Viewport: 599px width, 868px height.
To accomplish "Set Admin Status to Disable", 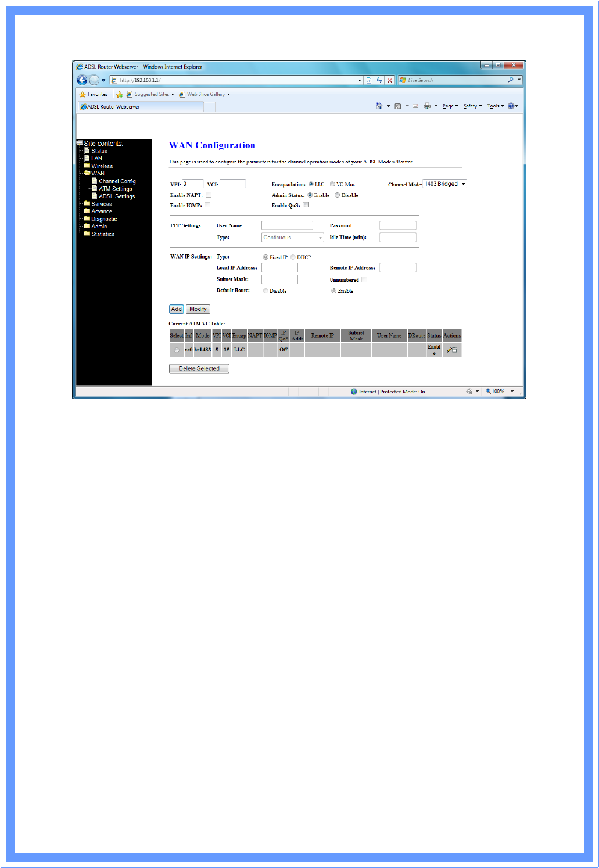I will click(x=337, y=195).
